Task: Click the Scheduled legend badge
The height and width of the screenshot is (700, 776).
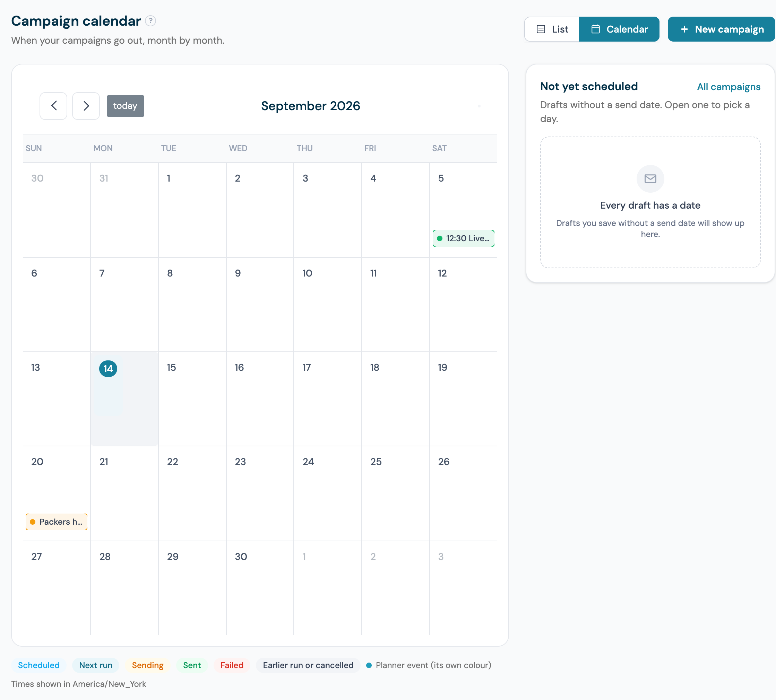Action: click(39, 665)
